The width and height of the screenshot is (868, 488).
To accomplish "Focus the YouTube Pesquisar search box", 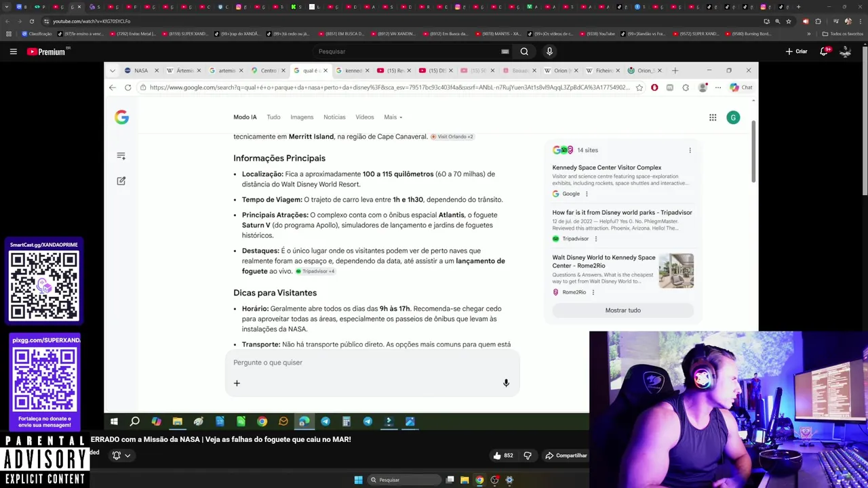I will click(x=407, y=52).
